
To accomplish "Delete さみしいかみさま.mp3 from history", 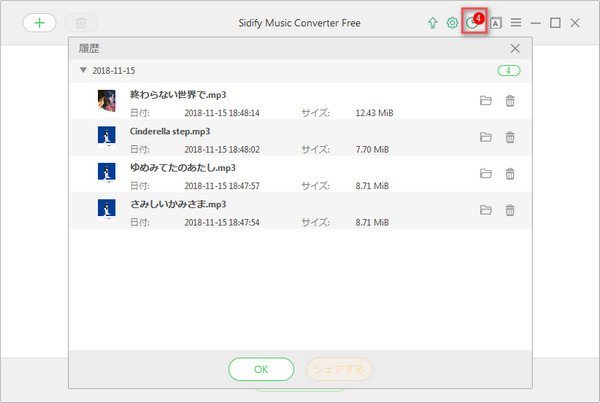I will [x=510, y=210].
